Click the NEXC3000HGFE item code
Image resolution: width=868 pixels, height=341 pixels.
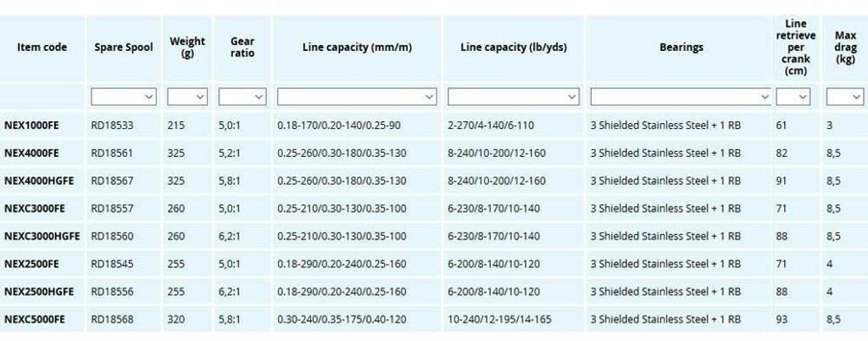click(x=42, y=236)
